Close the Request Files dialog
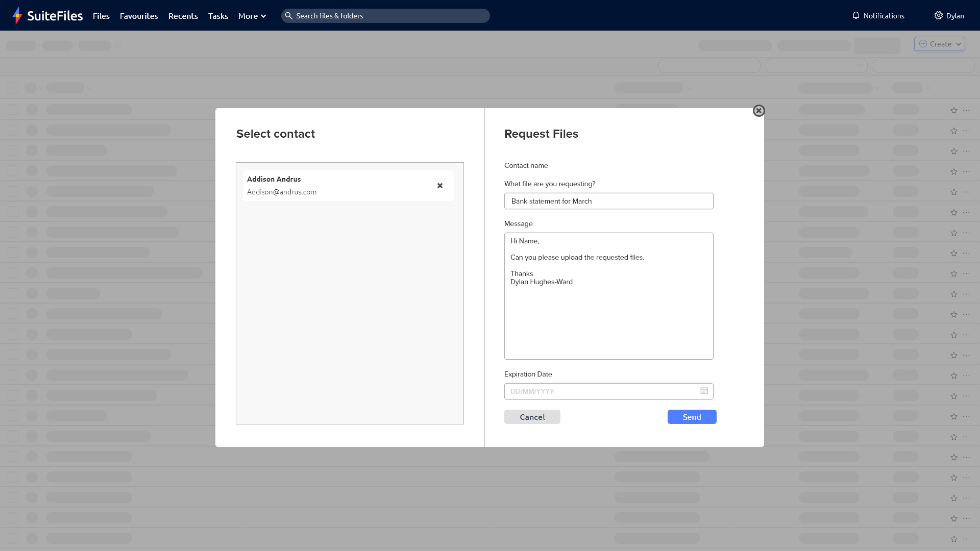Screen dimensions: 980x551 (758, 111)
